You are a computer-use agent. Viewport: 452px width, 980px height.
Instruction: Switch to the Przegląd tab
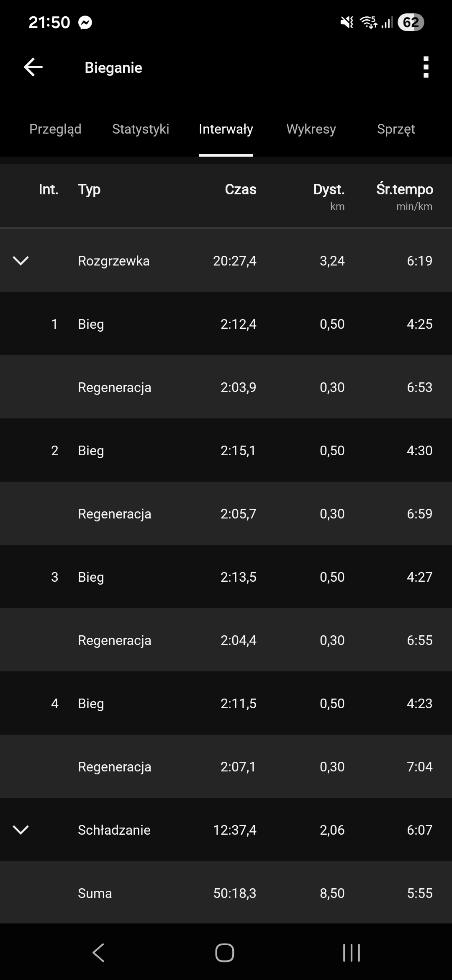(55, 129)
